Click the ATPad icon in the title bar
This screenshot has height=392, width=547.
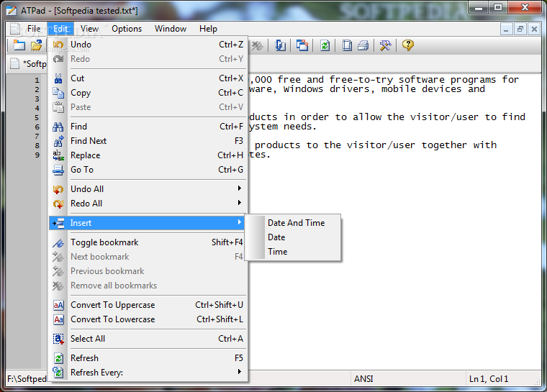tap(12, 11)
